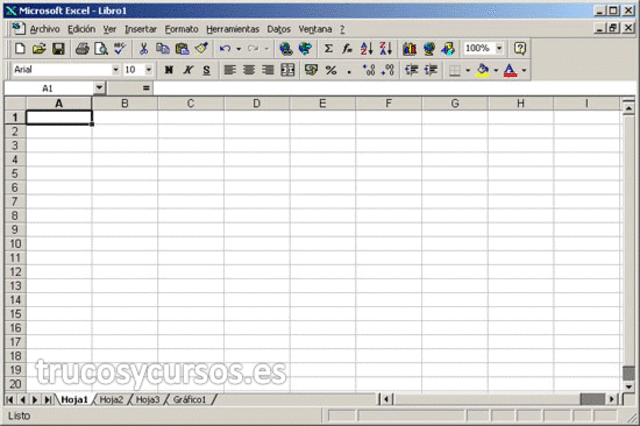Image resolution: width=640 pixels, height=426 pixels.
Task: Decrease decimal places icon
Action: point(388,70)
